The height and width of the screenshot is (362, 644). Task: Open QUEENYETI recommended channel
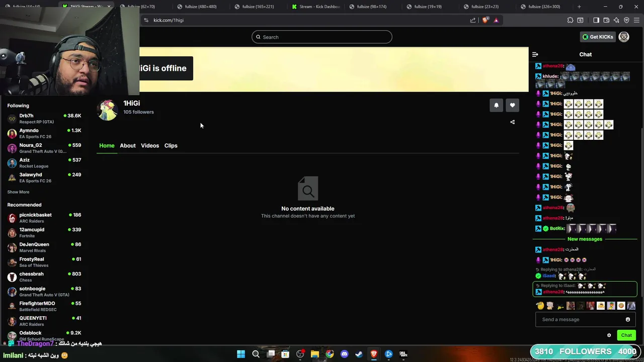44,321
